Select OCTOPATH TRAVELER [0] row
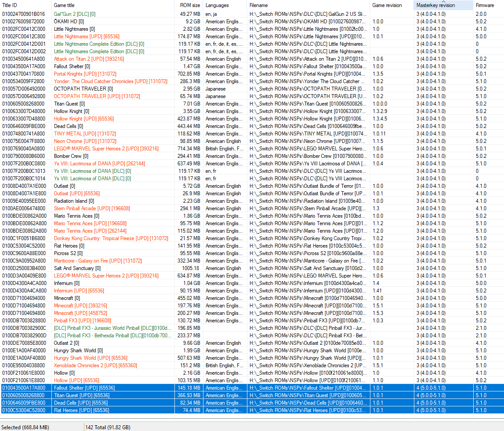Screen dimensions: 504x431 tap(252, 89)
